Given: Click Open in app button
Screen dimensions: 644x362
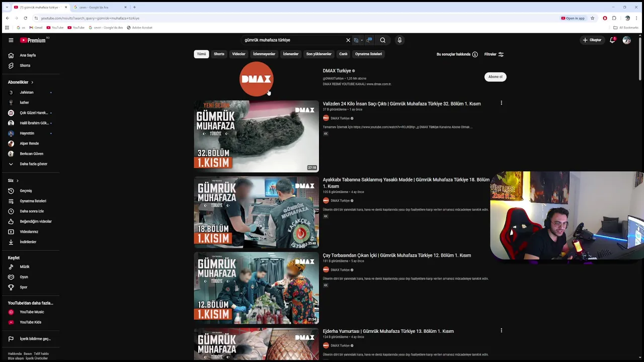Looking at the screenshot, I should [573, 18].
